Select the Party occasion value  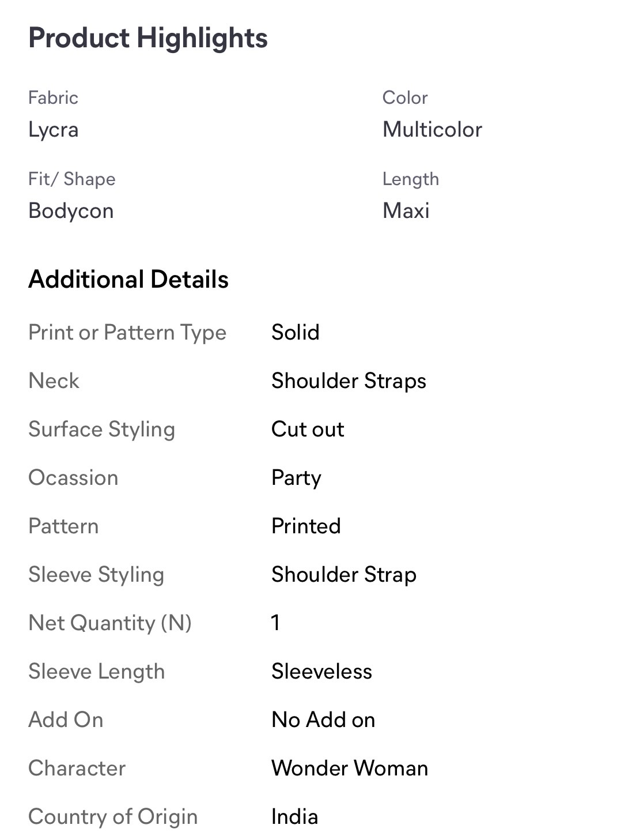(x=296, y=478)
